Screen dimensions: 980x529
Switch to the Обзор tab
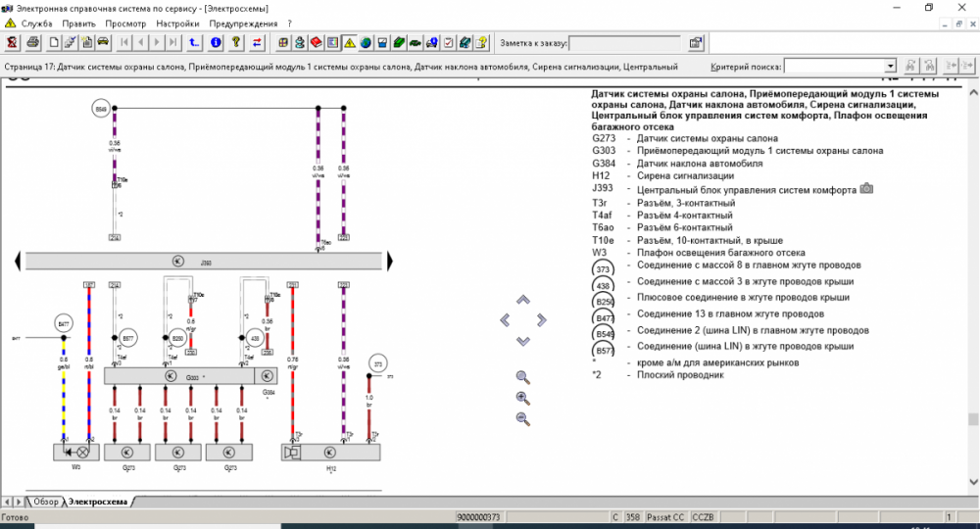[x=45, y=501]
